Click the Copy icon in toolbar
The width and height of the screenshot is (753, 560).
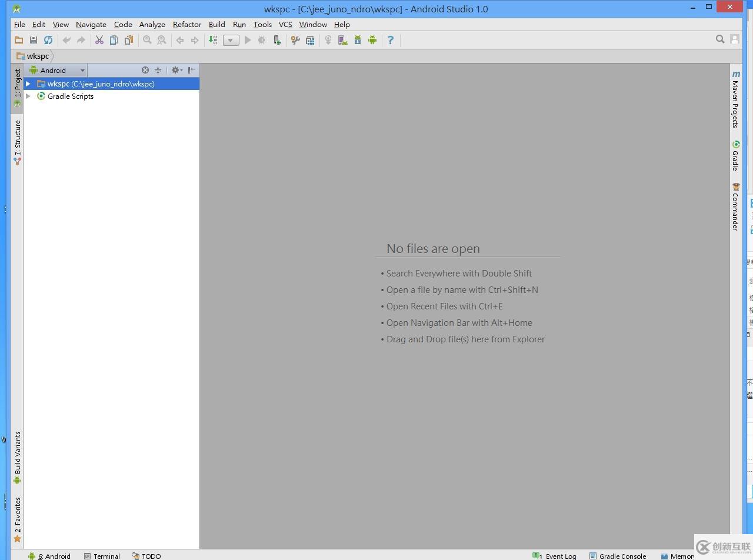tap(114, 40)
